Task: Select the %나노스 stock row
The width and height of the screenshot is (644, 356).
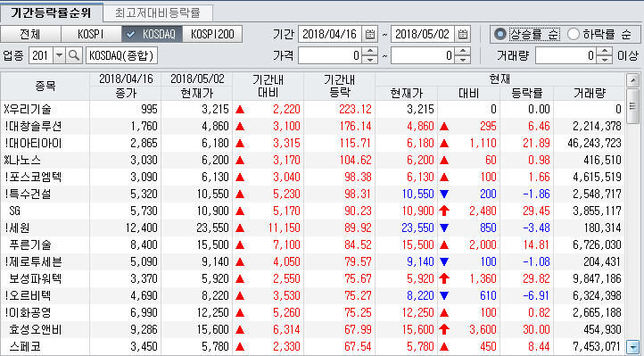Action: point(312,160)
